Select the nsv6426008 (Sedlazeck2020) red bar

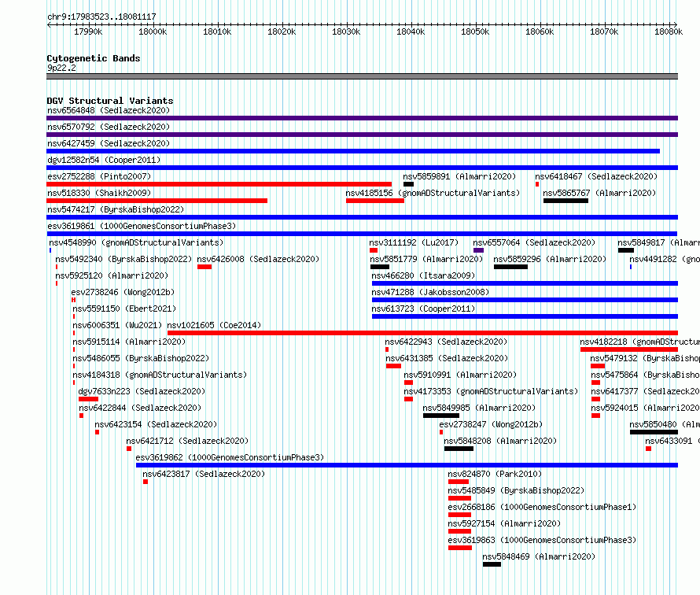pyautogui.click(x=204, y=267)
